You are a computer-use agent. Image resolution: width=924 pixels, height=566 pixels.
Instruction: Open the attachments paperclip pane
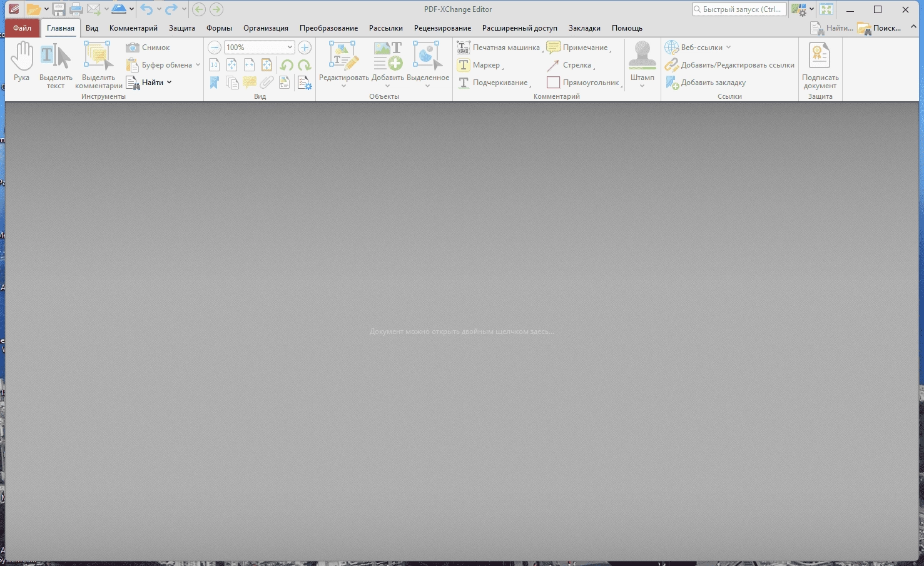(267, 83)
